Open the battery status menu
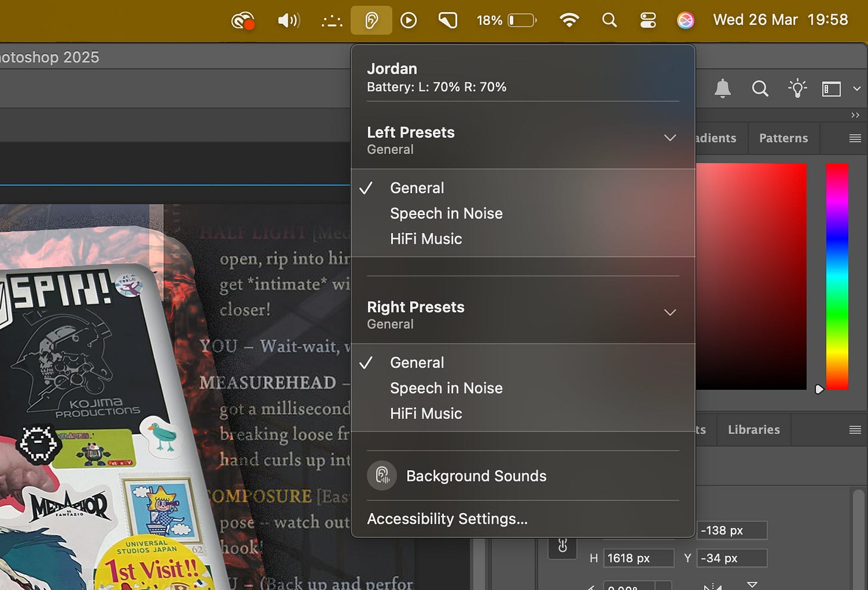Screen dimensions: 868x590 click(507, 21)
